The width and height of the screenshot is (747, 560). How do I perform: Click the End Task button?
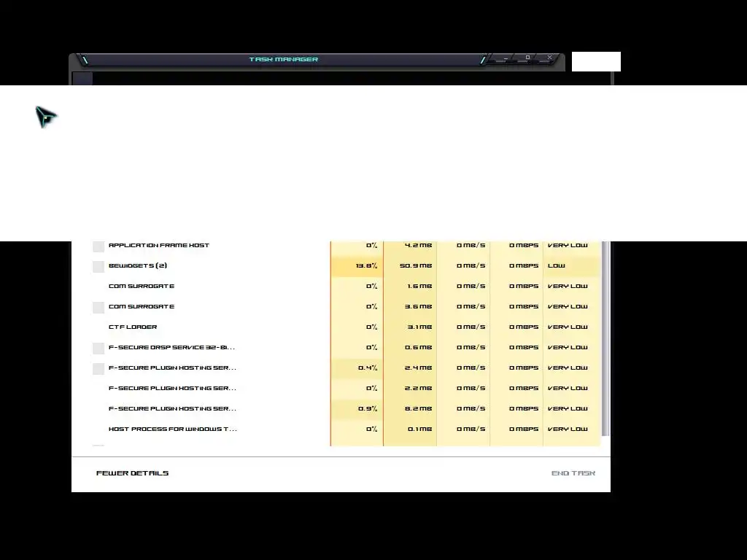click(x=573, y=472)
